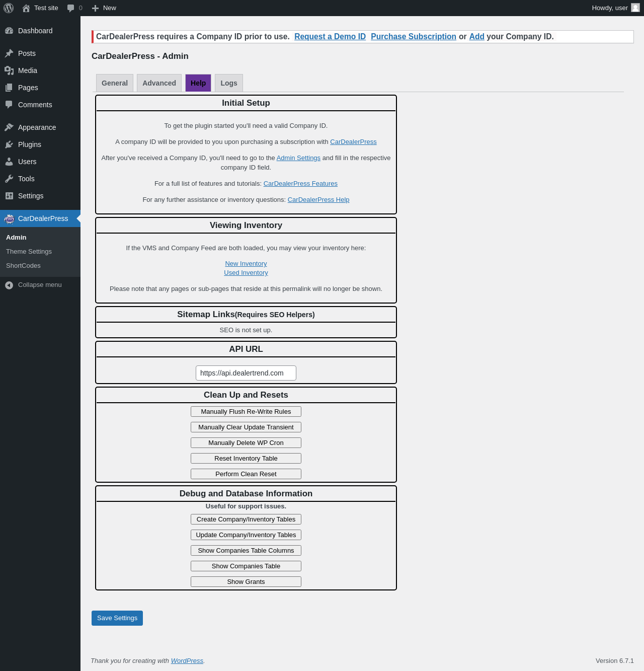Viewport: 644px width, 671px height.
Task: Click New in the admin bar
Action: tap(110, 8)
